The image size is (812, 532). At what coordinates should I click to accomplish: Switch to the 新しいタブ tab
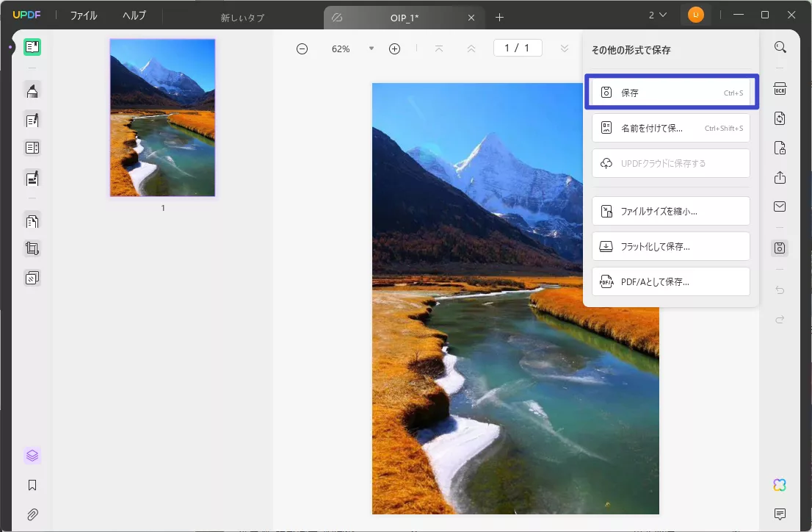[242, 18]
